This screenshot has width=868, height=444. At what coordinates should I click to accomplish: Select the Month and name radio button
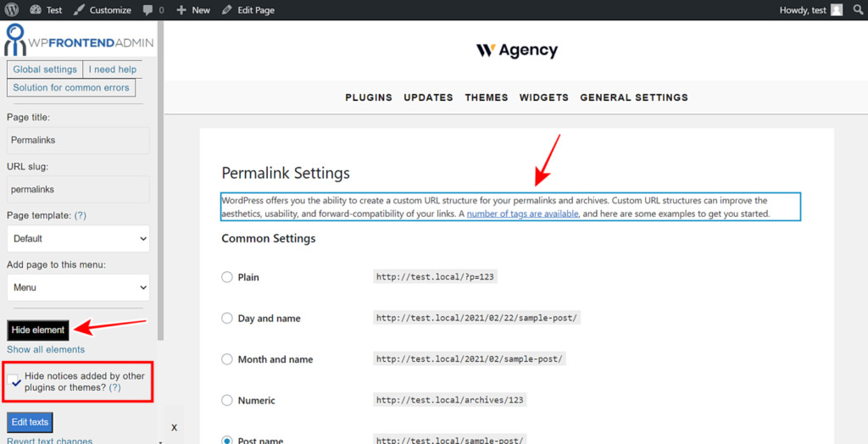(227, 359)
